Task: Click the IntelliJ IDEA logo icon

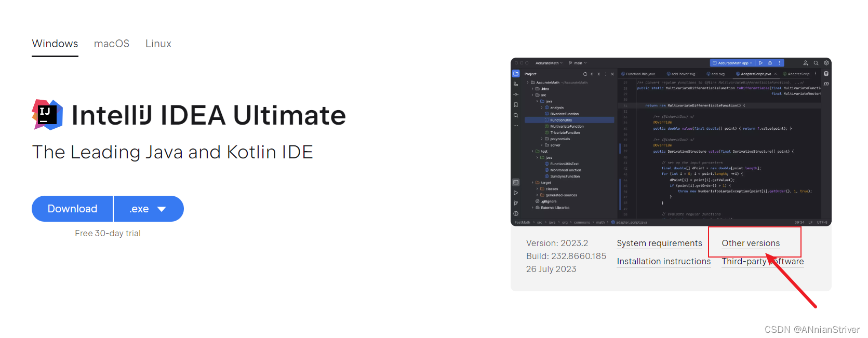Action: point(47,115)
